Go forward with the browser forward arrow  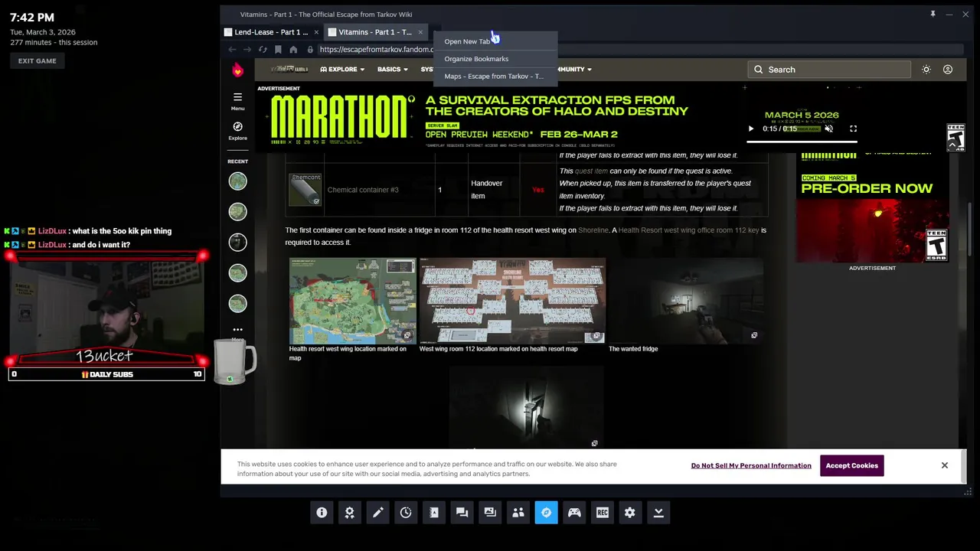(247, 50)
